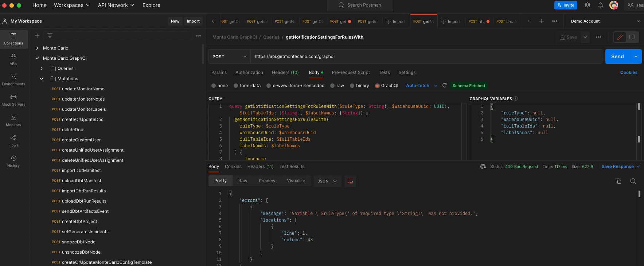Open the Flows sidebar panel
This screenshot has height=266, width=644.
tap(13, 141)
